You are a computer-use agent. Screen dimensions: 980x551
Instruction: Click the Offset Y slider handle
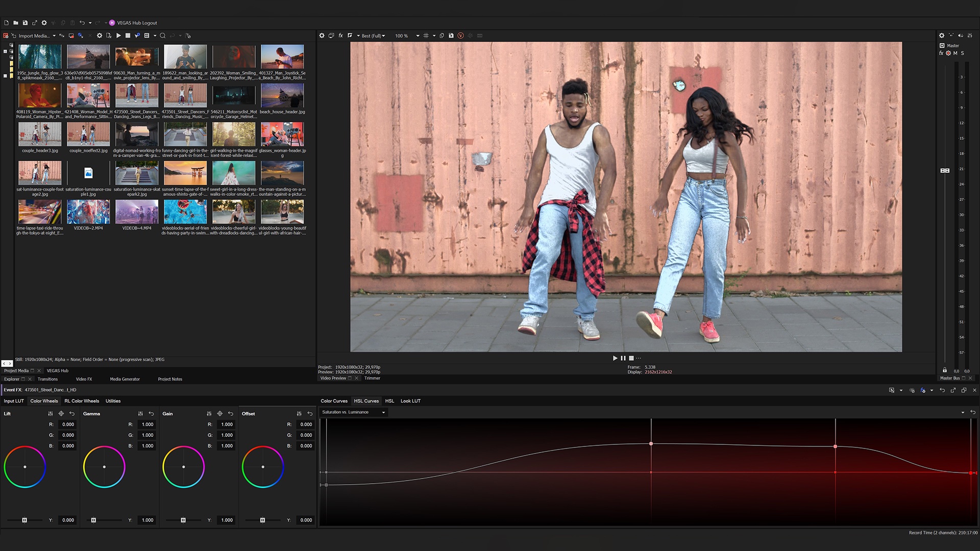coord(262,520)
